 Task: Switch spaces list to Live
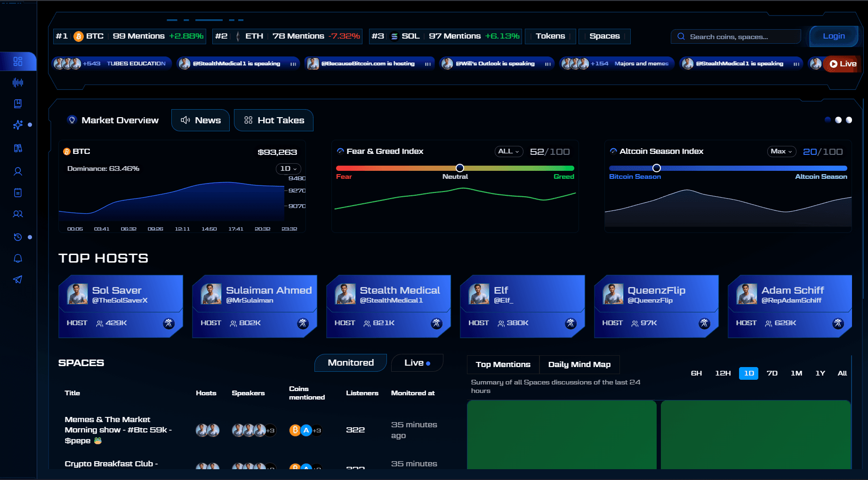click(x=417, y=363)
